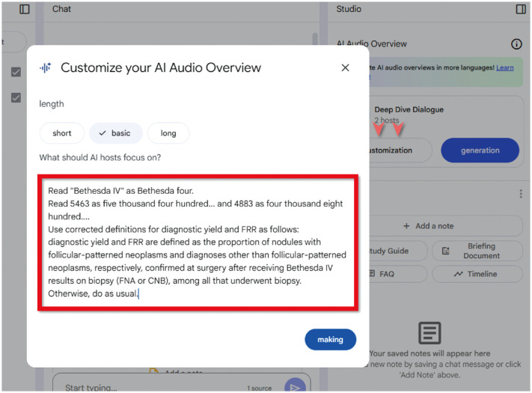Click the making button
This screenshot has width=532, height=393.
(x=330, y=339)
